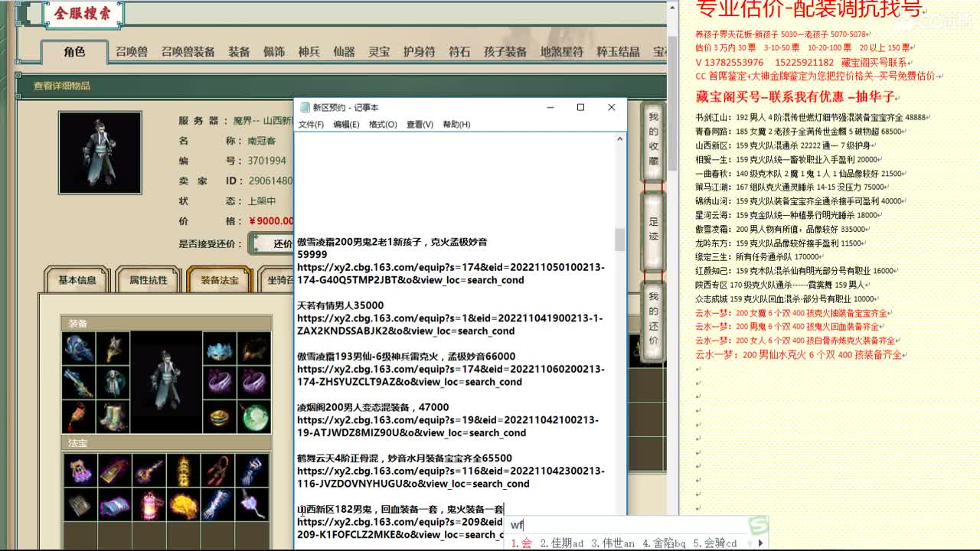980x551 pixels.
Task: View the blue scroll talisman icon
Action: pyautogui.click(x=113, y=504)
